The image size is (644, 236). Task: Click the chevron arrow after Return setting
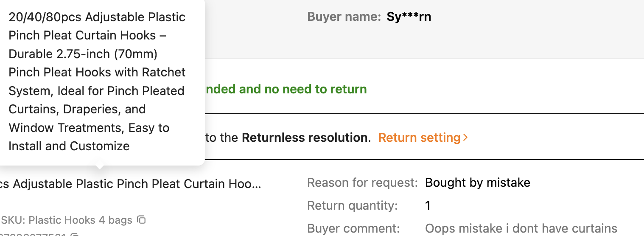click(x=465, y=138)
